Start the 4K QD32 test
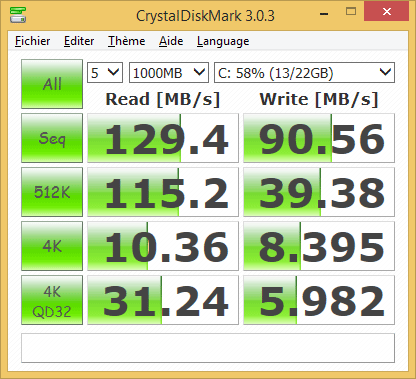 coord(52,300)
